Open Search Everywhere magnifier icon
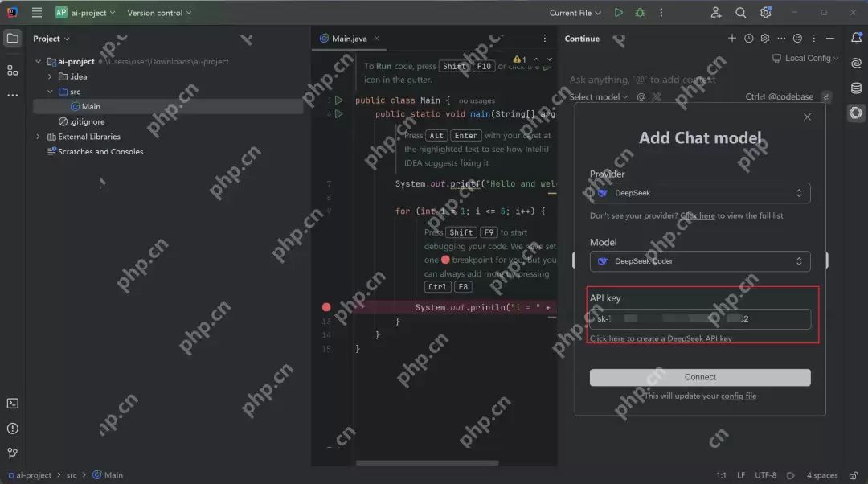This screenshot has width=868, height=484. pyautogui.click(x=741, y=13)
